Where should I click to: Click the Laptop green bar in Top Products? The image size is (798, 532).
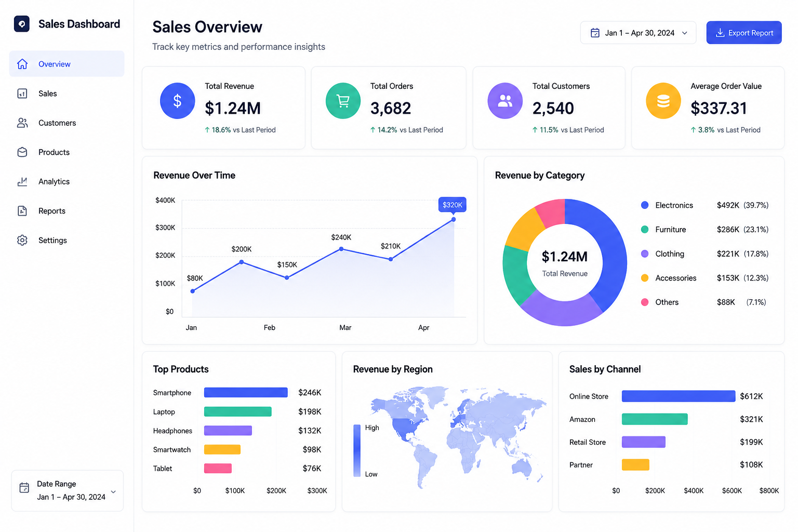click(x=238, y=411)
